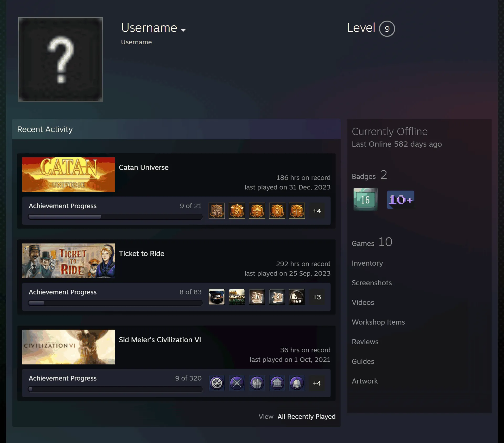Click Civilization VI city skyline achievement
Viewport: 504px width, 443px height.
257,383
